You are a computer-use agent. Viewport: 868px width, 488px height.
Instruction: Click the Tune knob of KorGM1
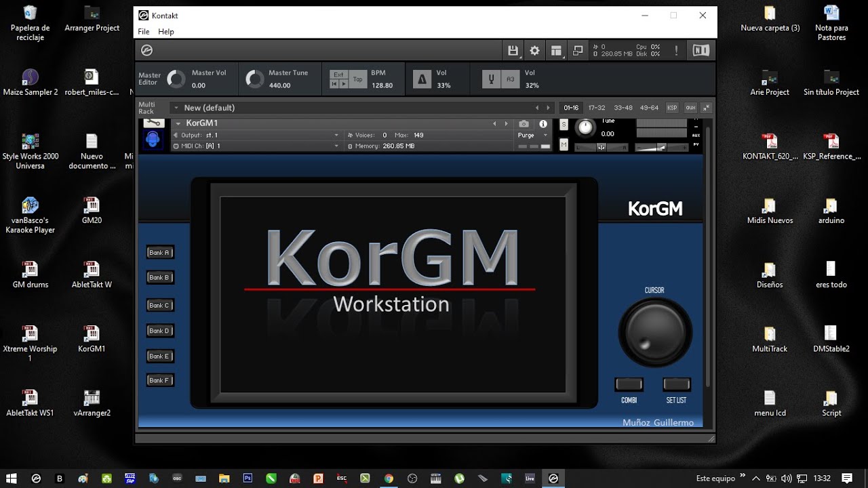[585, 127]
